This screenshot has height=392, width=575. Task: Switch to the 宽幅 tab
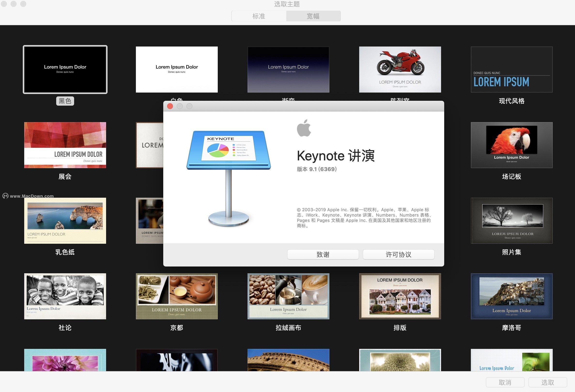tap(313, 16)
